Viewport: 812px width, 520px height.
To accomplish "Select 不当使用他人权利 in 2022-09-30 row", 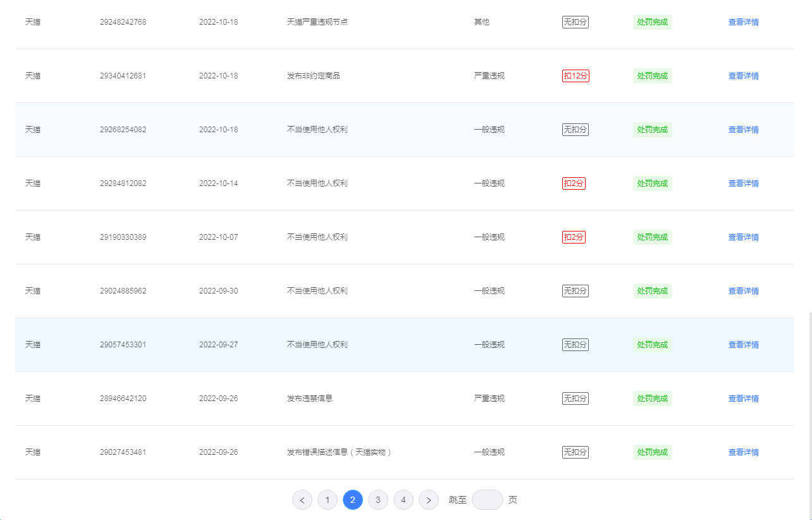I will click(x=317, y=291).
